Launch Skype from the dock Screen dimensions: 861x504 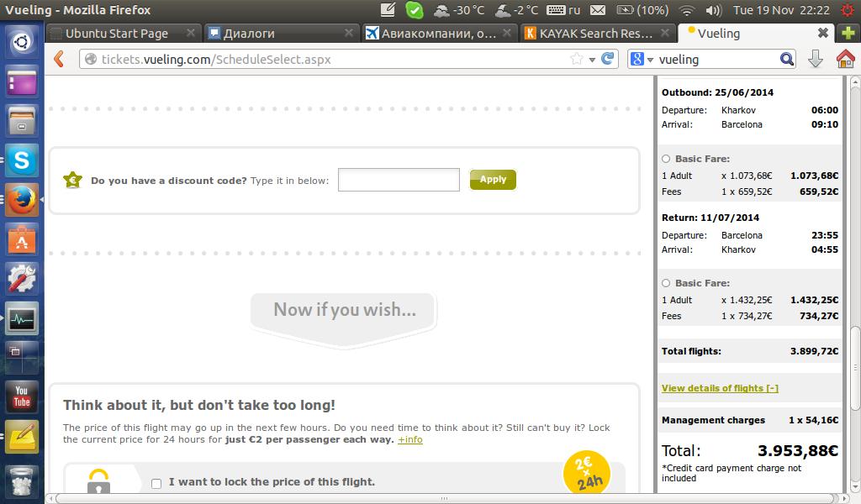click(22, 160)
